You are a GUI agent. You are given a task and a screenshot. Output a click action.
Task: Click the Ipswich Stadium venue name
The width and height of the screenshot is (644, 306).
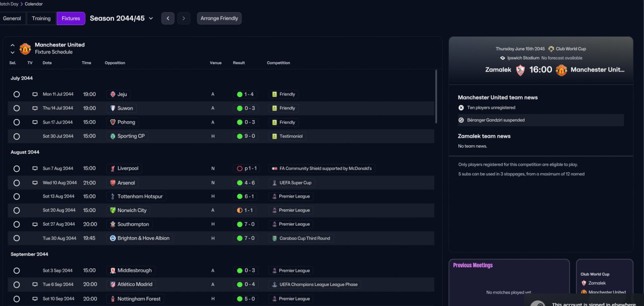point(523,58)
